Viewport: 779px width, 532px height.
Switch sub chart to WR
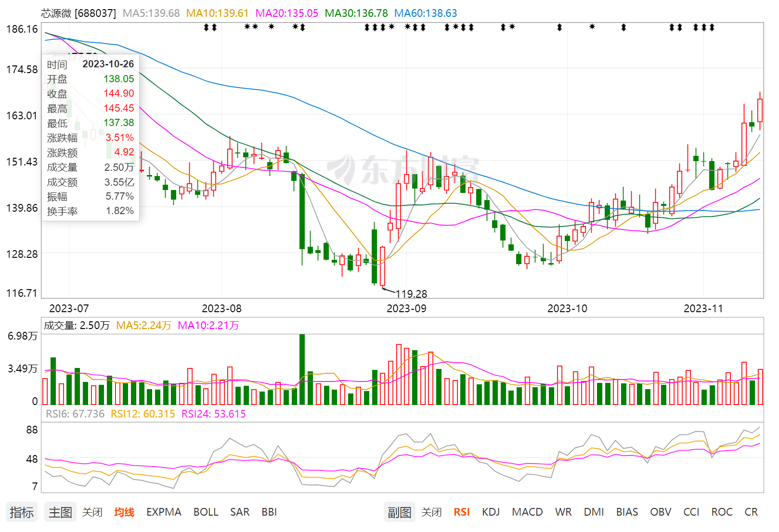563,512
